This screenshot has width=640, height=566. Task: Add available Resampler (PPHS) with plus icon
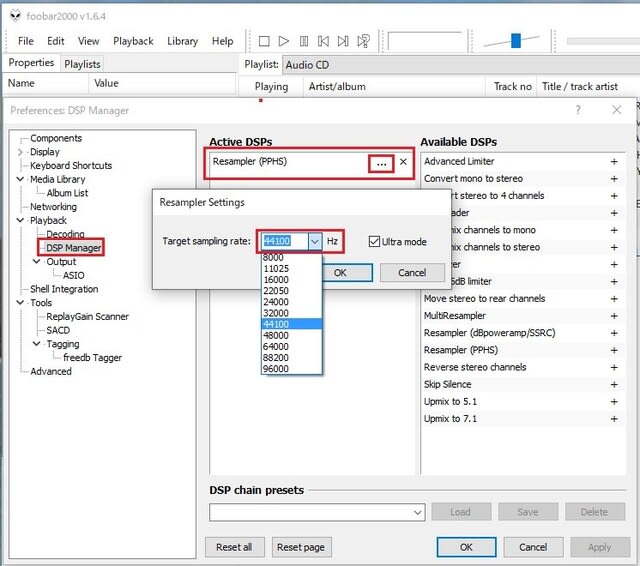614,350
